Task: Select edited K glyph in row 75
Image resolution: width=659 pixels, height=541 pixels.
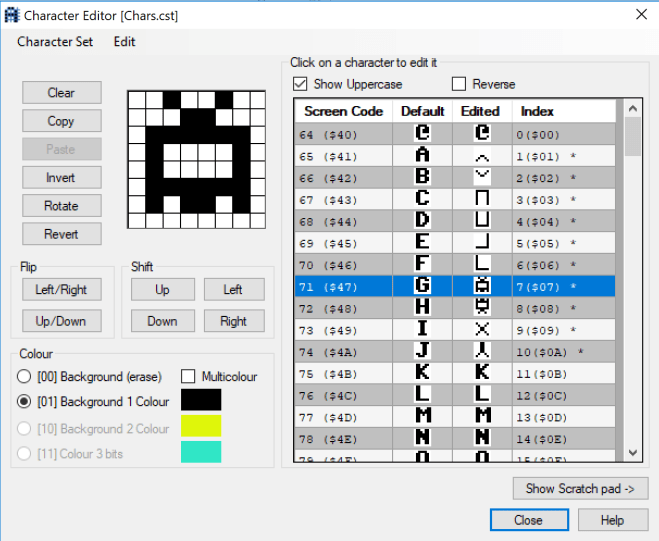Action: (482, 374)
